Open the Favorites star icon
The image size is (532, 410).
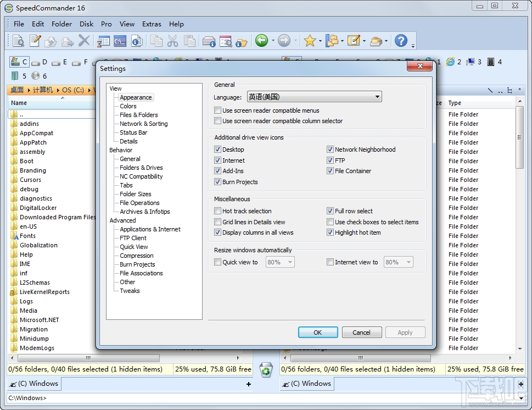(x=311, y=40)
